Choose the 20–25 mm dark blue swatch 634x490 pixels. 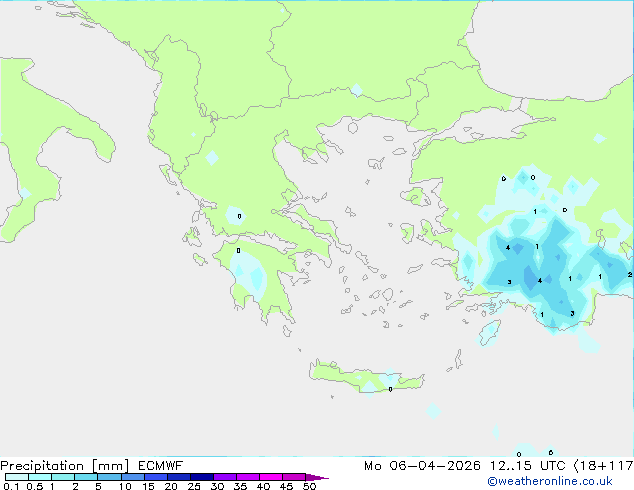click(178, 477)
